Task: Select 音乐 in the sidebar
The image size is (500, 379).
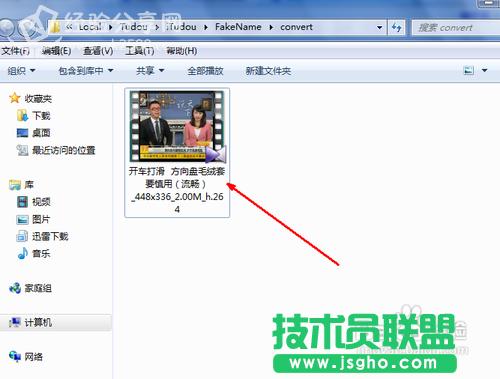Action: 41,253
